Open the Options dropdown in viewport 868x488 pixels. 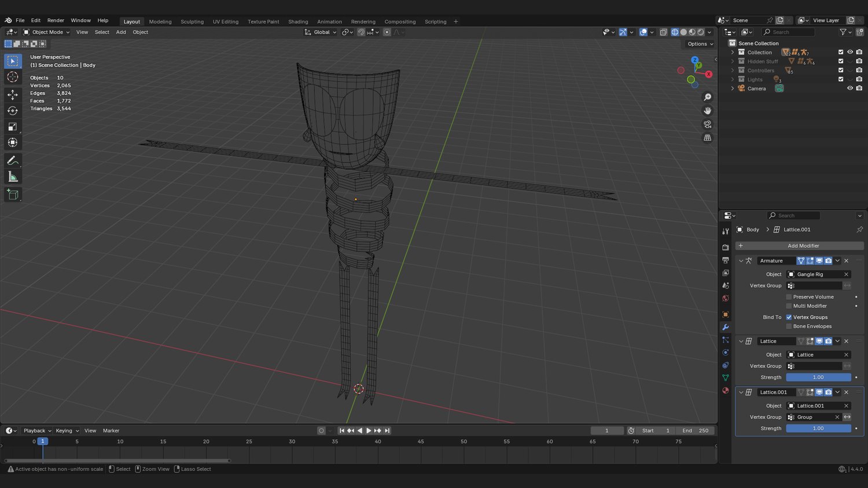click(x=700, y=44)
